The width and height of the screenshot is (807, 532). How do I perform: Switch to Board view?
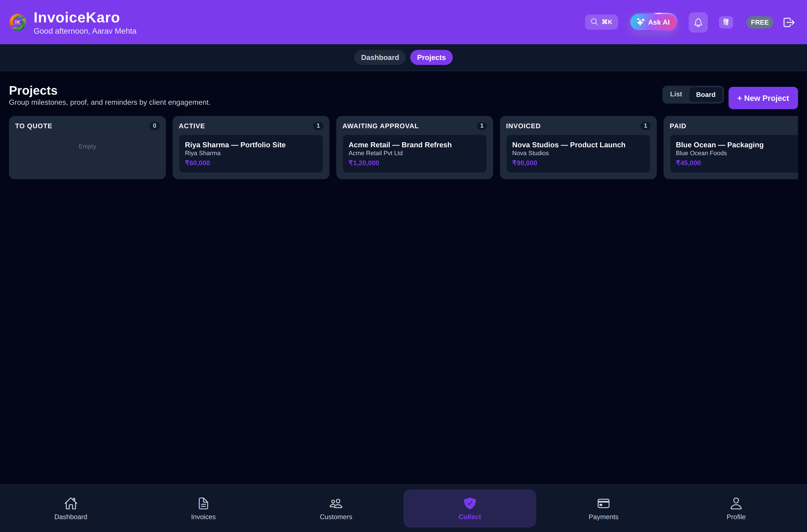(x=706, y=95)
